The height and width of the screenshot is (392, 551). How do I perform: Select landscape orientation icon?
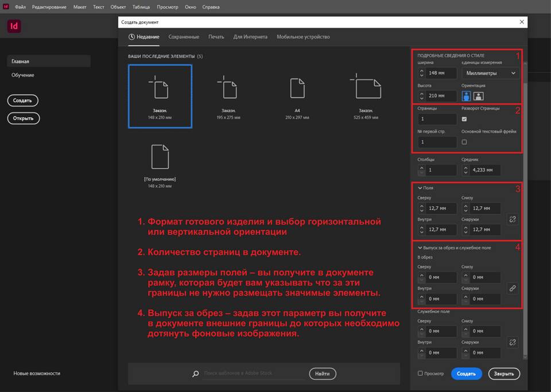478,96
